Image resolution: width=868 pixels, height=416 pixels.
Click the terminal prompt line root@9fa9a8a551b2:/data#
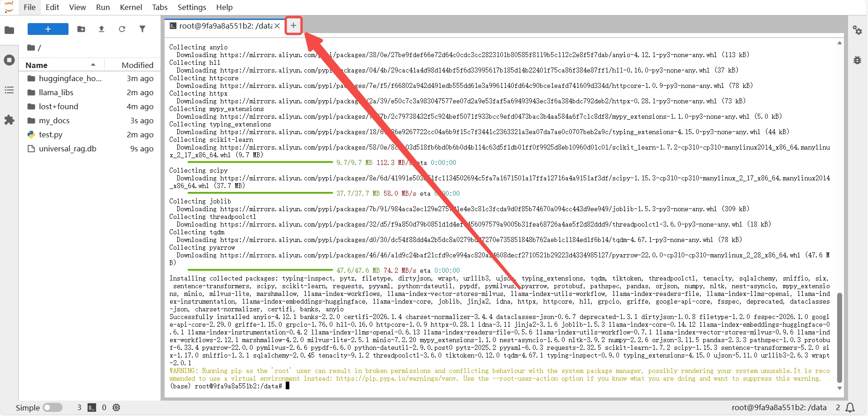226,386
